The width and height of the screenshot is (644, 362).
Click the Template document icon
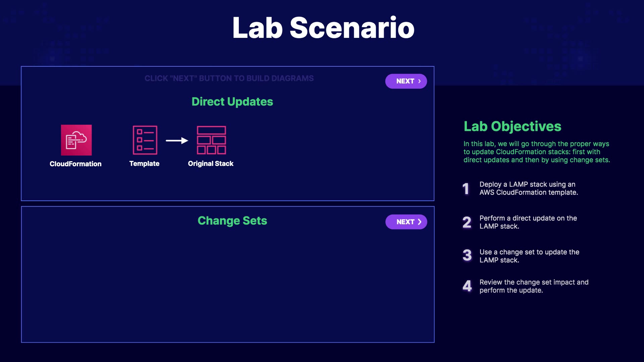(x=145, y=140)
